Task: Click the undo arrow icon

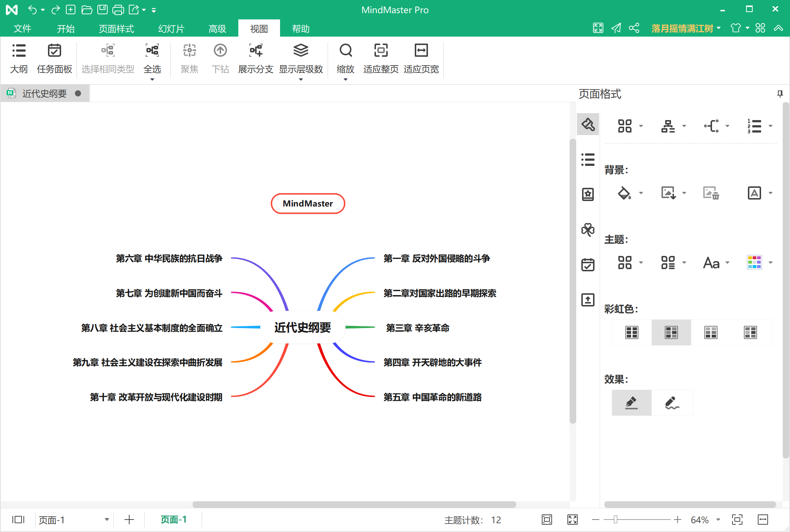Action: [32, 10]
